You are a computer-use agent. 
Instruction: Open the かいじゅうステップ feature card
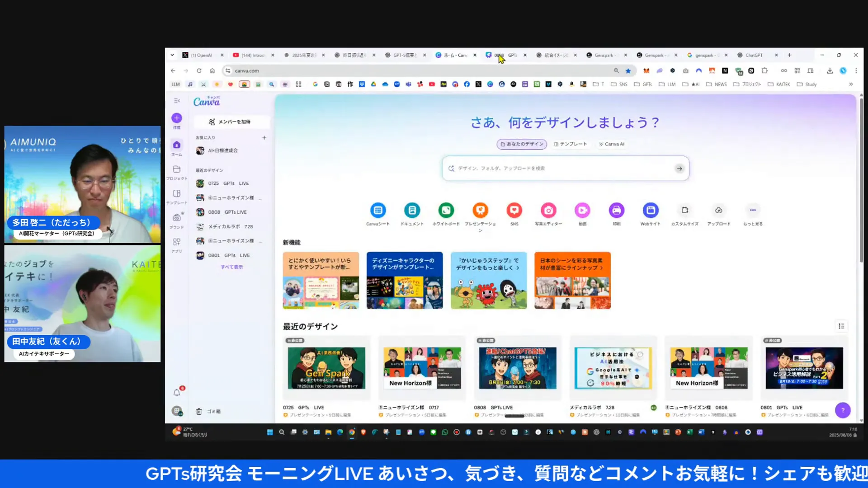point(489,281)
